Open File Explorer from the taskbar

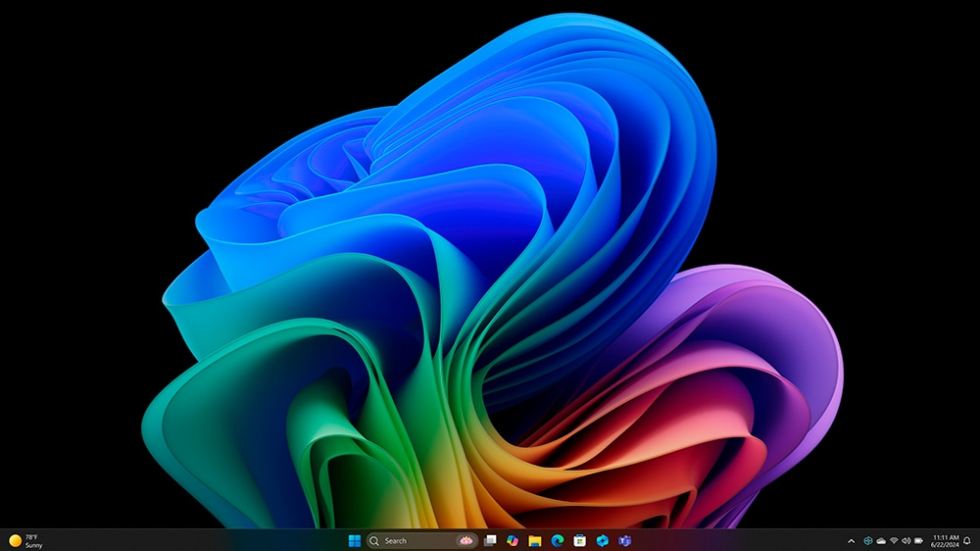(x=535, y=540)
